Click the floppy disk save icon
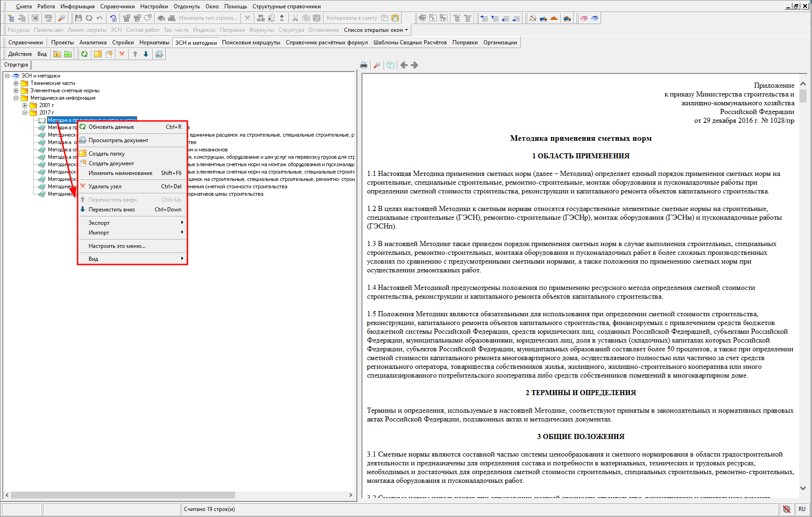 pyautogui.click(x=78, y=18)
